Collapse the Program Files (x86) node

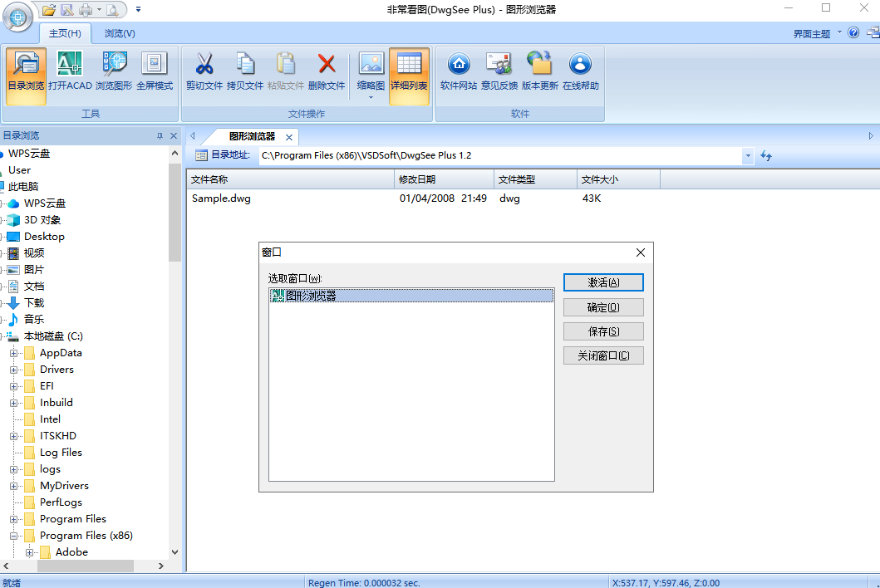pyautogui.click(x=13, y=536)
